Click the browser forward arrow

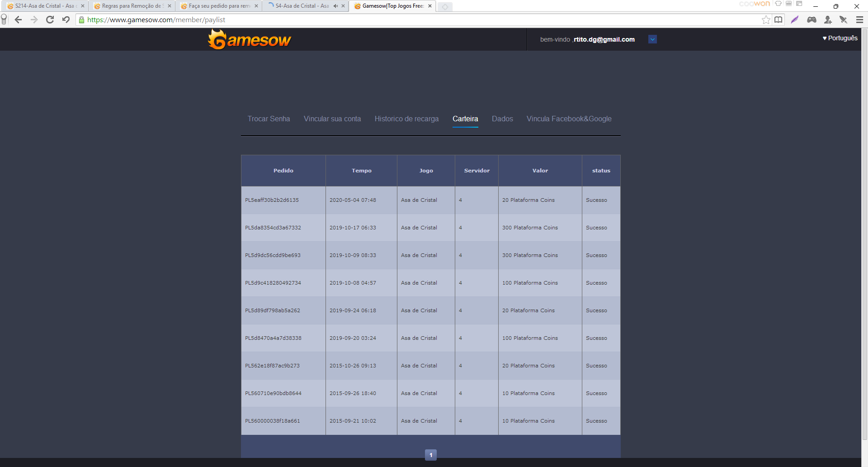(34, 19)
